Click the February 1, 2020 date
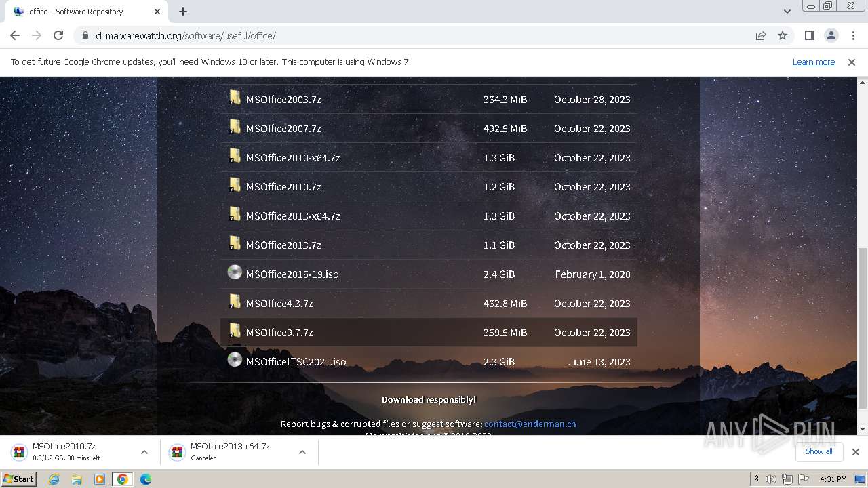Image resolution: width=868 pixels, height=488 pixels. coord(593,274)
